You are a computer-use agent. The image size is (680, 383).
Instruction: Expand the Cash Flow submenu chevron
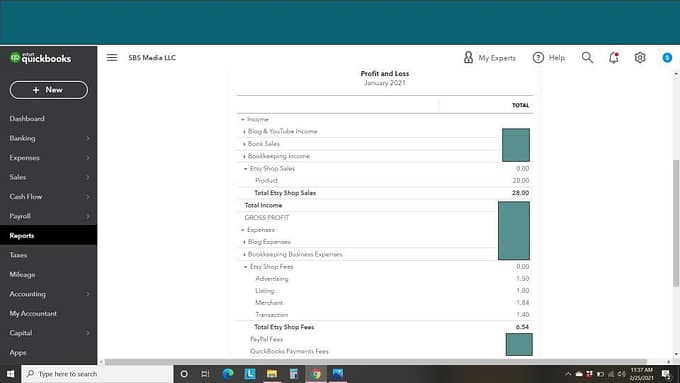(88, 196)
